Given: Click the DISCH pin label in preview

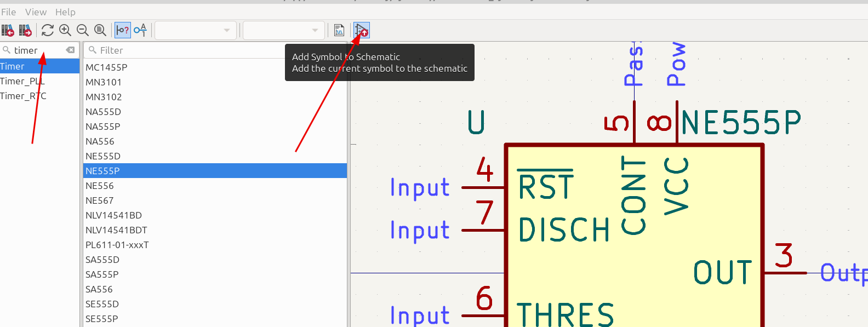Looking at the screenshot, I should (x=564, y=230).
